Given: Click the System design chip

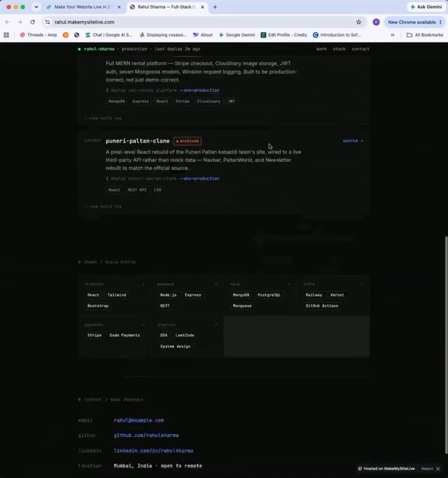Looking at the screenshot, I should click(175, 346).
